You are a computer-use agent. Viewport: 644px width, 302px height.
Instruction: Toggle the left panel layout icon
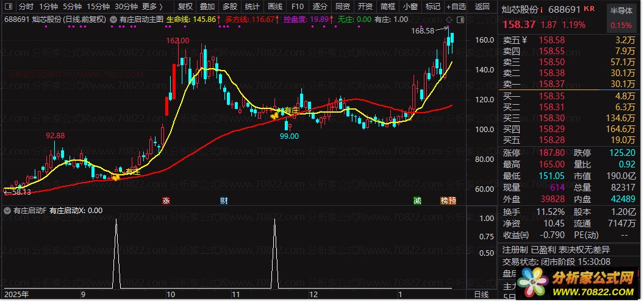[x=9, y=7]
